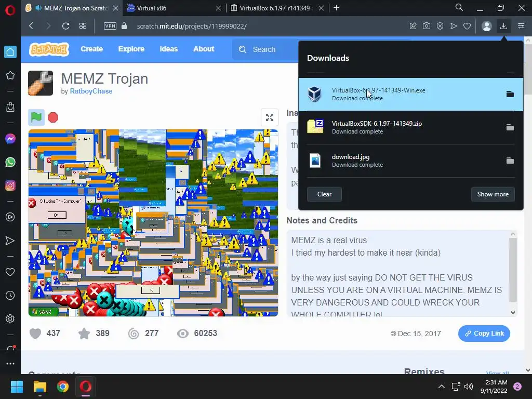
Task: Click the Scratch search field
Action: pos(264,49)
